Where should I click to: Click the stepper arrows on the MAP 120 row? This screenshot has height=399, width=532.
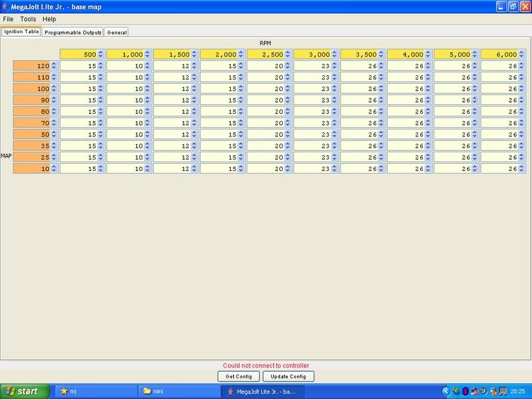(x=54, y=66)
